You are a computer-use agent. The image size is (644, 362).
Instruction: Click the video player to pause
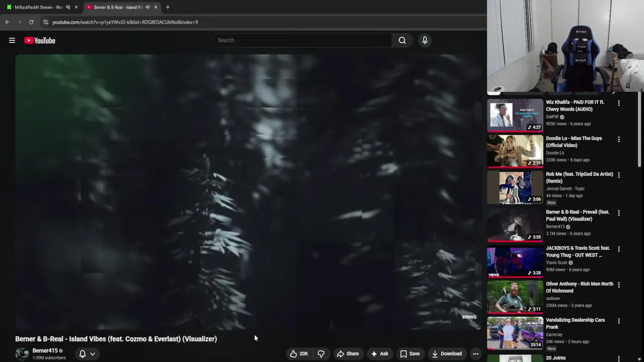pos(249,192)
